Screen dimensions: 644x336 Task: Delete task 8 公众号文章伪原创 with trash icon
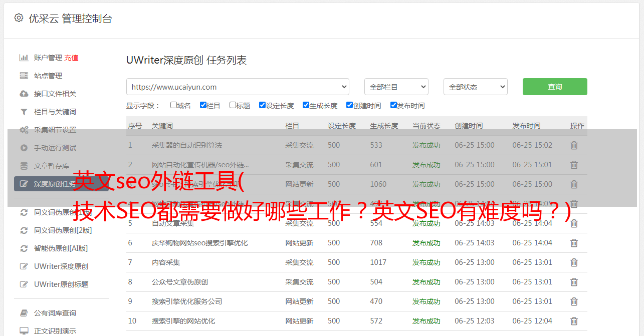pyautogui.click(x=574, y=282)
